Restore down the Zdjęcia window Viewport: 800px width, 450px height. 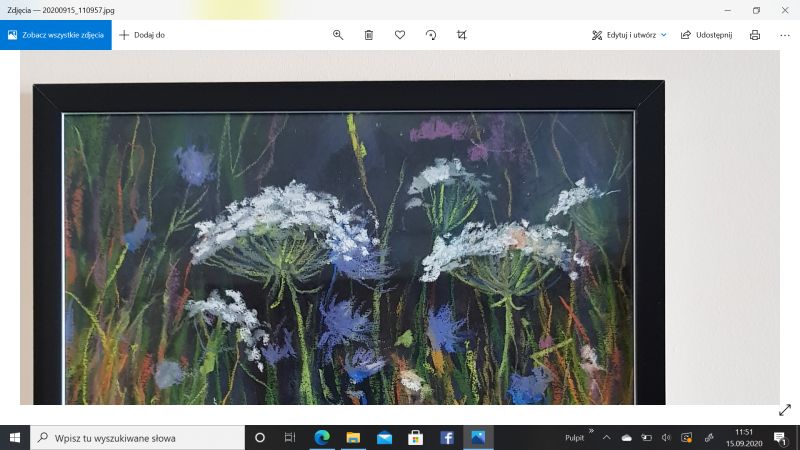(756, 10)
